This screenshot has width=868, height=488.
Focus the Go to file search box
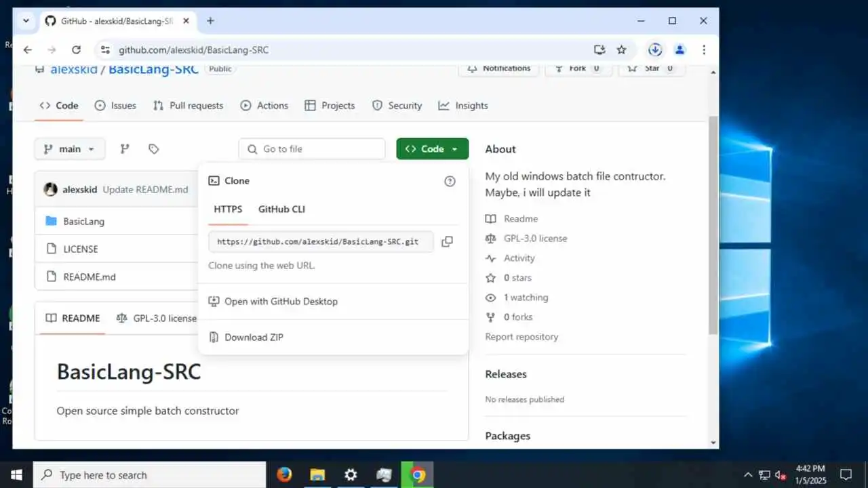(x=312, y=149)
